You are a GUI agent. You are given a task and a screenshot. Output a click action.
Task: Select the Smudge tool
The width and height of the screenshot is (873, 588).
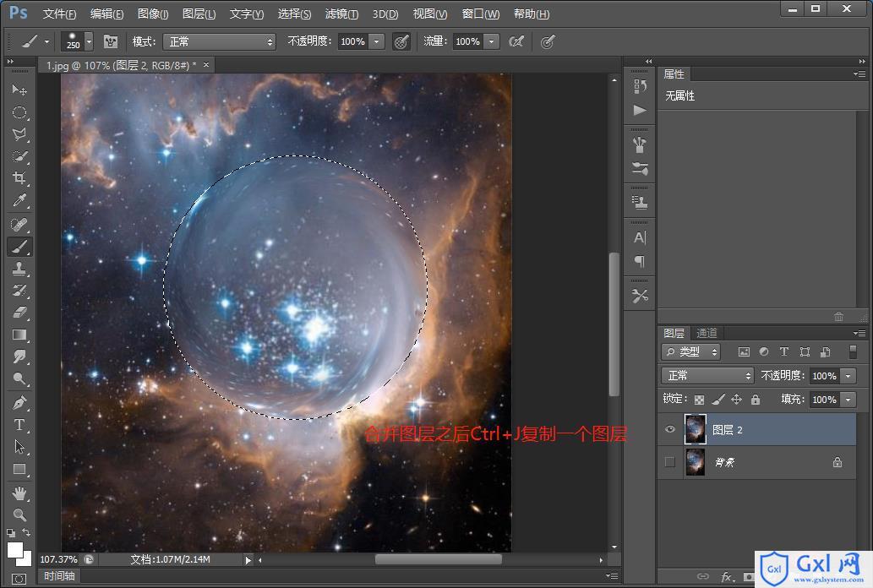point(19,357)
